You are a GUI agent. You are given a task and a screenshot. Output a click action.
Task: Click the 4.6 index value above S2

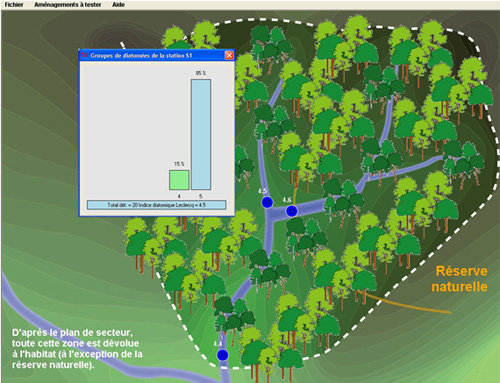click(x=287, y=200)
